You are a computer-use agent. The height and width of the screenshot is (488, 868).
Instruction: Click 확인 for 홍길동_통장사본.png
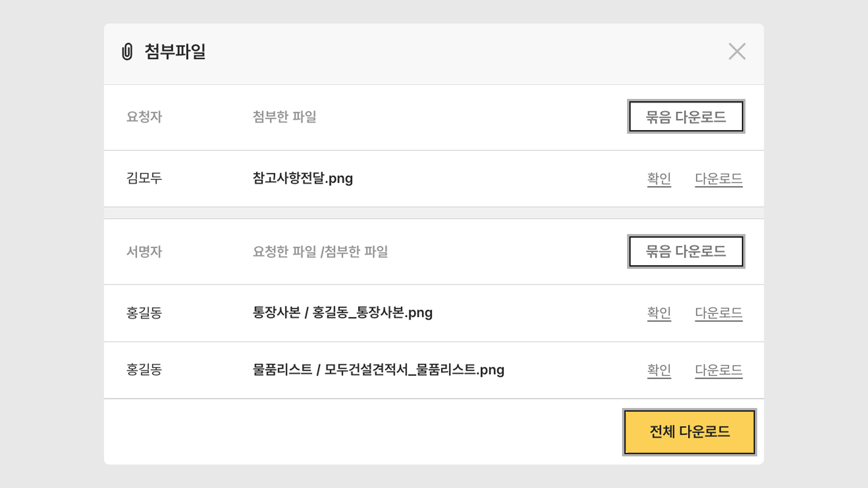coord(659,313)
